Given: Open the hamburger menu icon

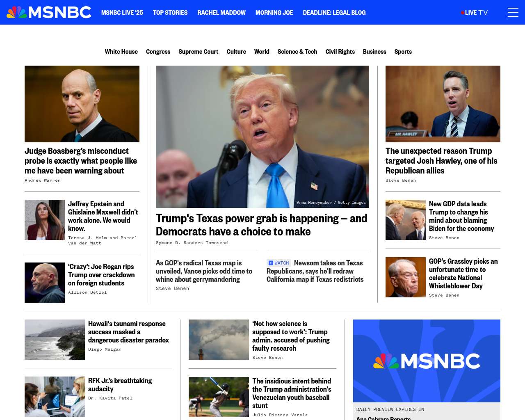Looking at the screenshot, I should click(x=513, y=12).
